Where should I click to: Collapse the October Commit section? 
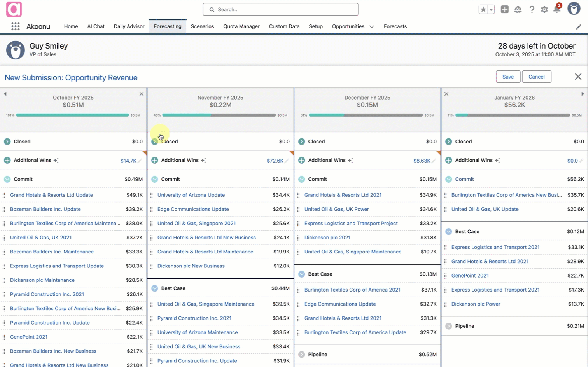tap(7, 179)
